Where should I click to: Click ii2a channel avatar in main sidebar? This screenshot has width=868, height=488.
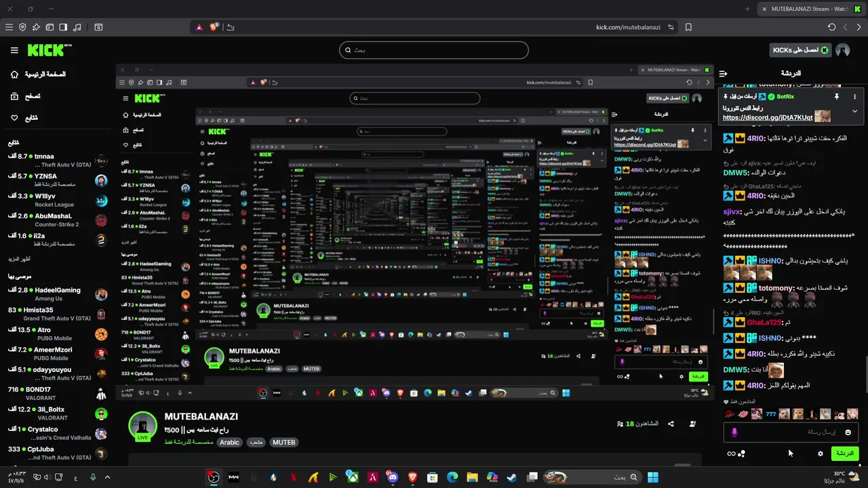(x=101, y=240)
